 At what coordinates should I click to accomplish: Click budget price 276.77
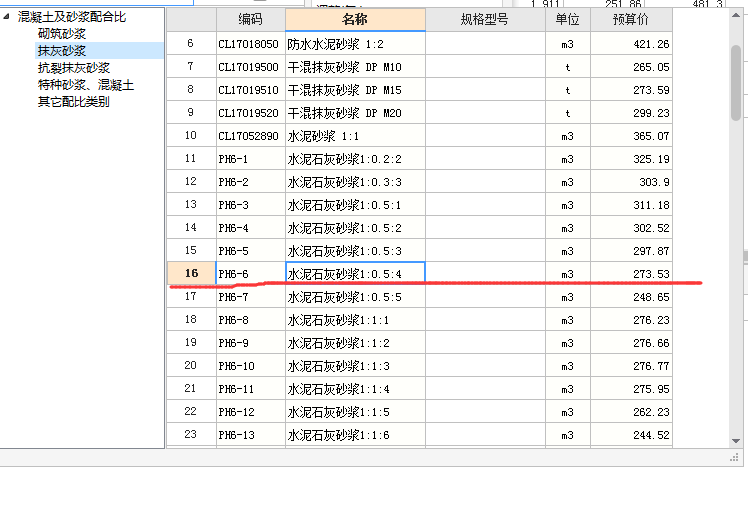point(631,366)
